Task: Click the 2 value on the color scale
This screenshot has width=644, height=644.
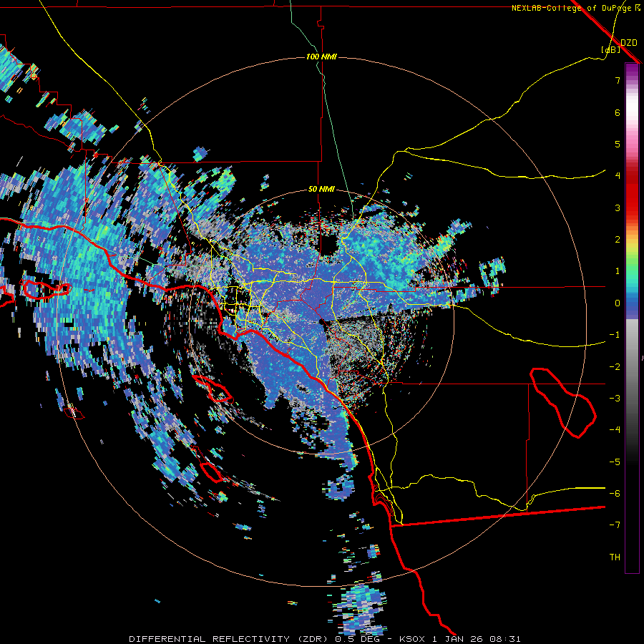Action: click(618, 240)
